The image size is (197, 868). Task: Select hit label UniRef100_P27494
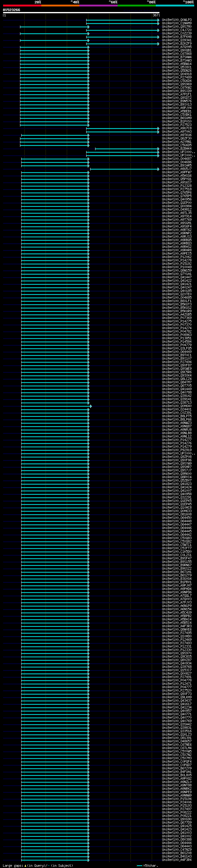(x=176, y=362)
